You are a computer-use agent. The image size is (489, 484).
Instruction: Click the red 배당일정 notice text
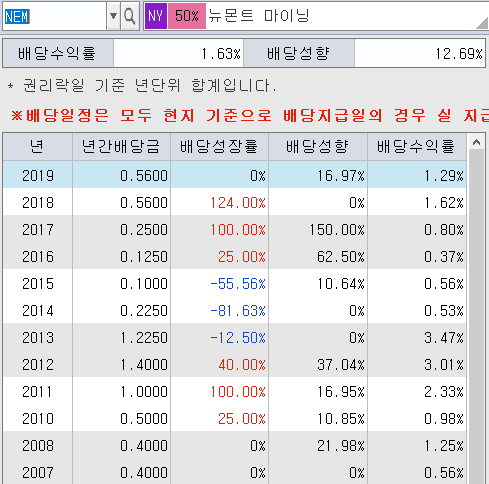tap(250, 115)
